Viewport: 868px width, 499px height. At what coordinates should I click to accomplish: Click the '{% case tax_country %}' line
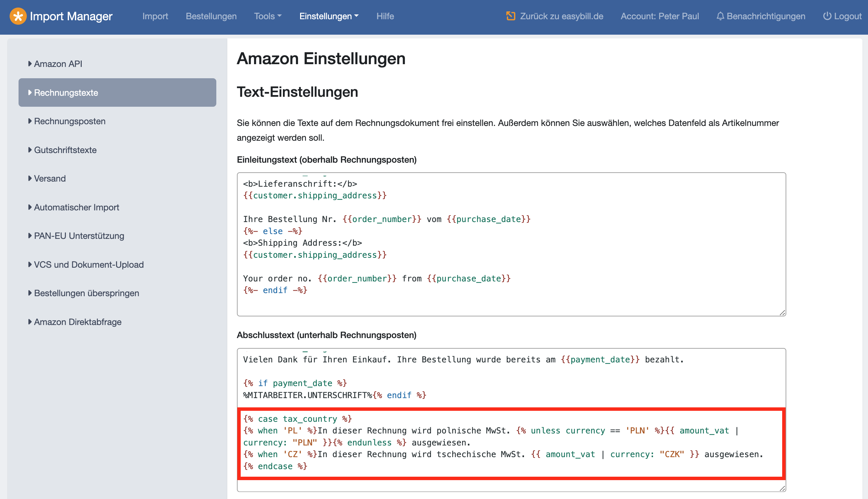pos(297,419)
